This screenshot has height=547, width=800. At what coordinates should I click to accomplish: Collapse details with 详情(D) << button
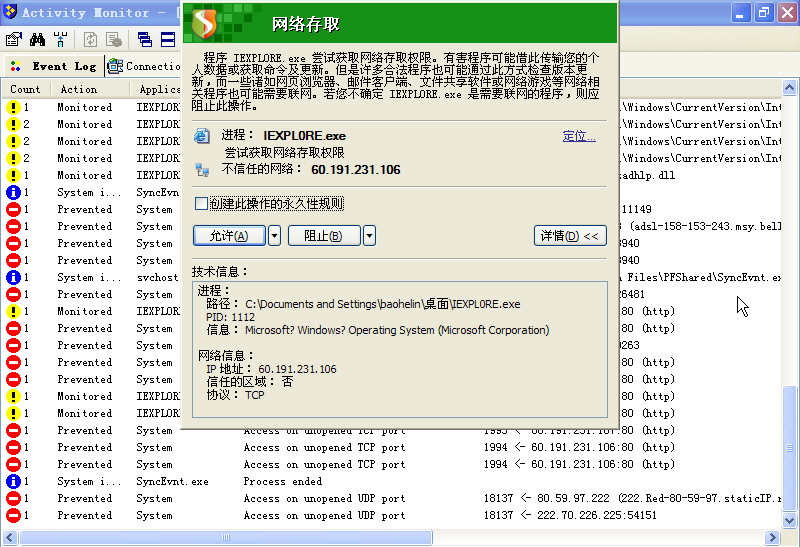(x=570, y=236)
